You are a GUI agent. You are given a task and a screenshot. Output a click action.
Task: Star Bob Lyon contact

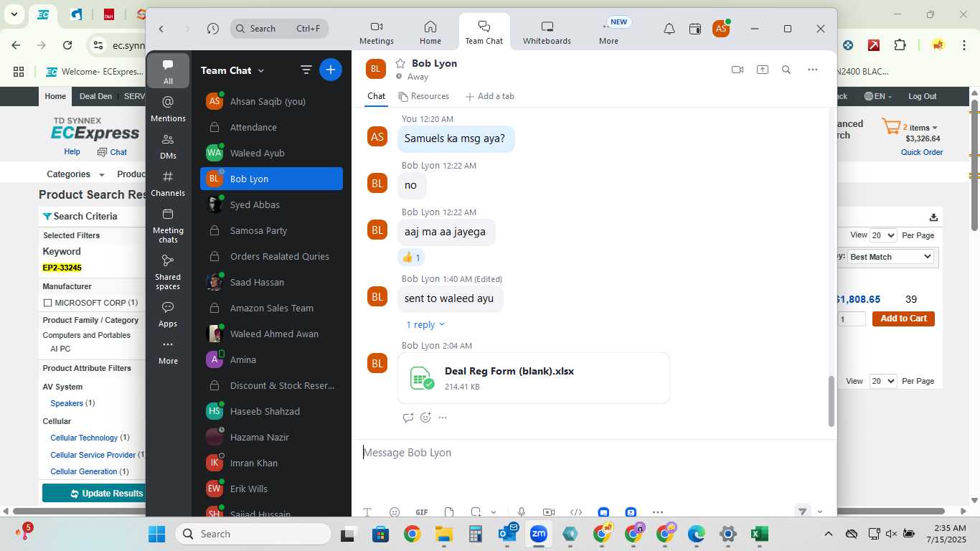tap(400, 63)
